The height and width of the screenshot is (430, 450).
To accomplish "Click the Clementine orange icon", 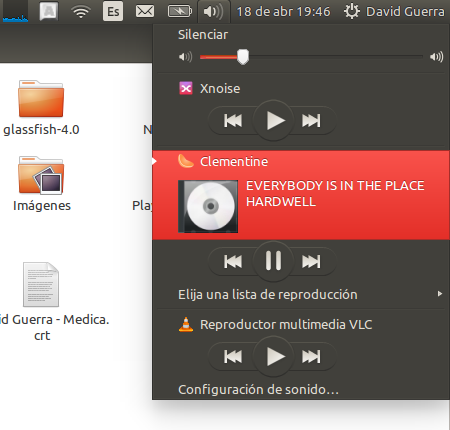I will (x=185, y=161).
